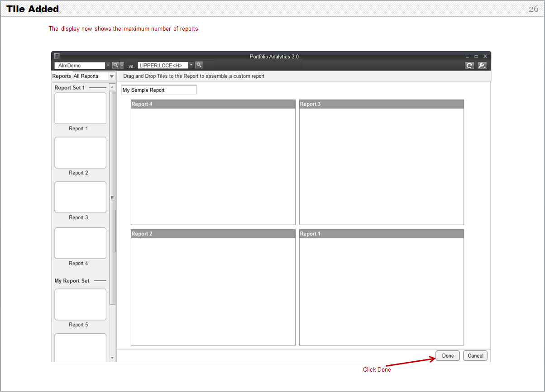This screenshot has width=545, height=392.
Task: Open the wrench settings menu
Action: click(x=482, y=66)
